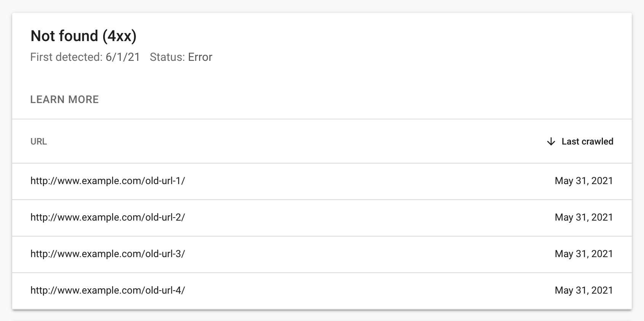Image resolution: width=644 pixels, height=321 pixels.
Task: Click the crawl date beside old-url-1
Action: 584,181
